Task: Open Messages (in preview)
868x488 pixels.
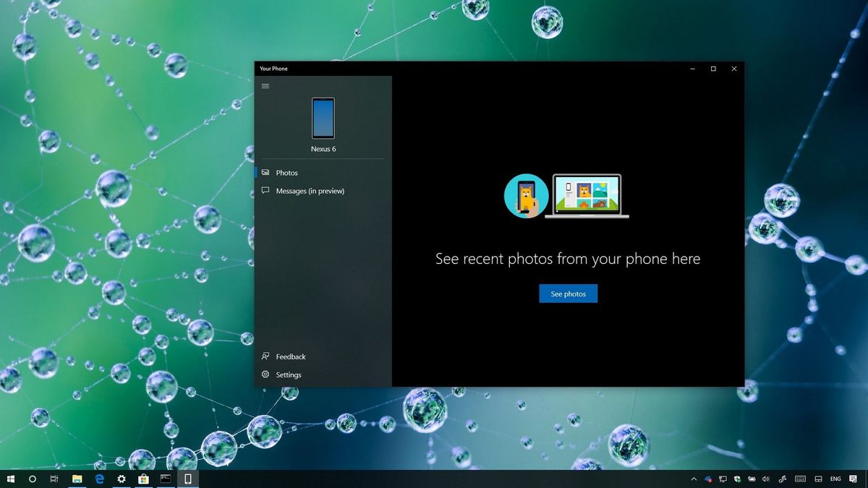Action: 323,191
